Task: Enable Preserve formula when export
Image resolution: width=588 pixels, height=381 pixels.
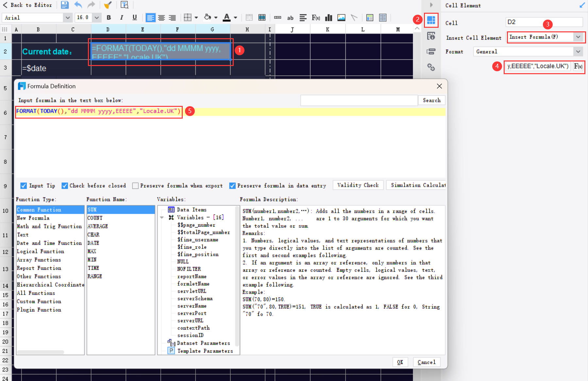Action: coord(135,186)
